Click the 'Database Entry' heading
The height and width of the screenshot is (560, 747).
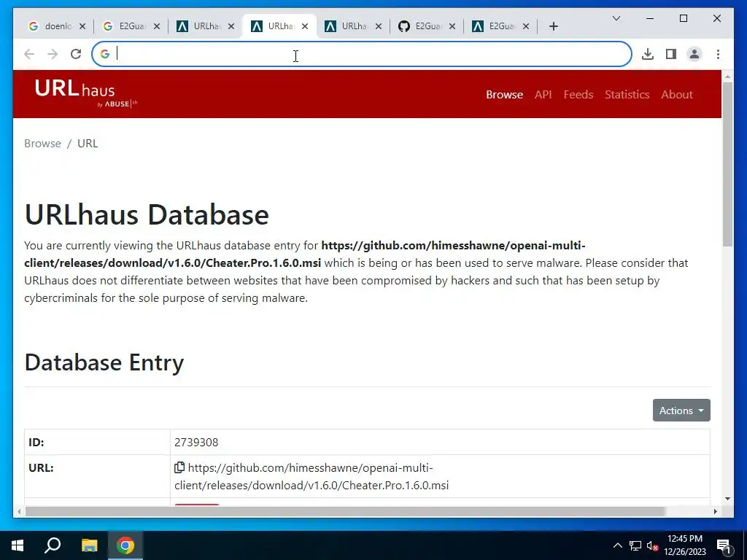click(x=104, y=362)
